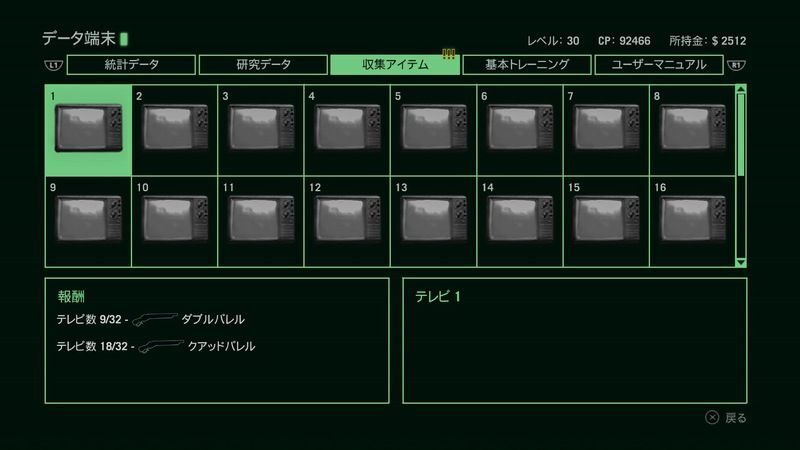
Task: Click the 戻る back button
Action: pyautogui.click(x=735, y=418)
